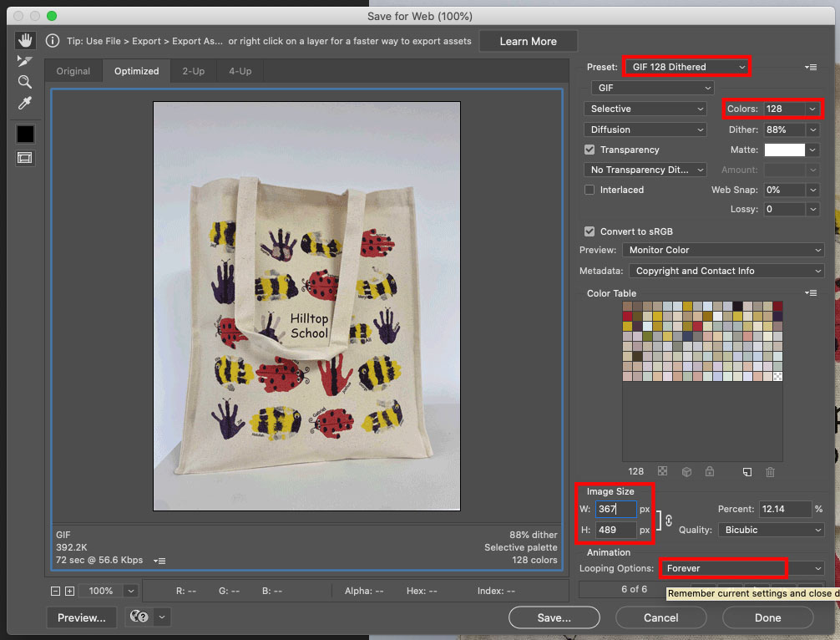Lock the selected swatch in the Color Table
Viewport: 840px width, 640px height.
click(710, 472)
